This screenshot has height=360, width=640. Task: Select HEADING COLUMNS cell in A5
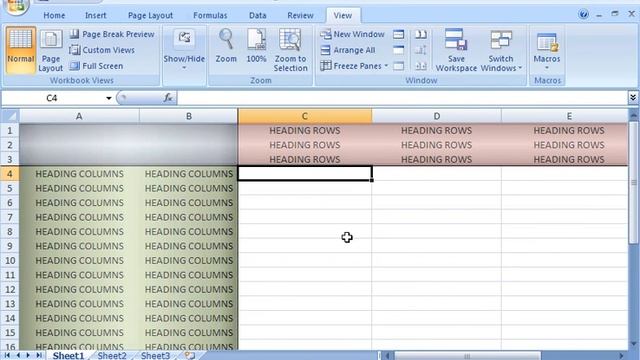point(79,188)
